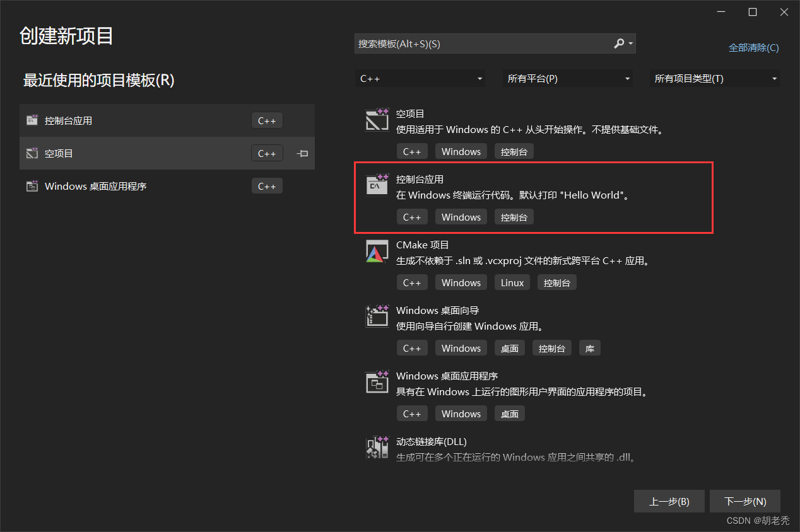Select Windows 桌面应用程序 title in template list
The image size is (800, 532).
click(447, 376)
